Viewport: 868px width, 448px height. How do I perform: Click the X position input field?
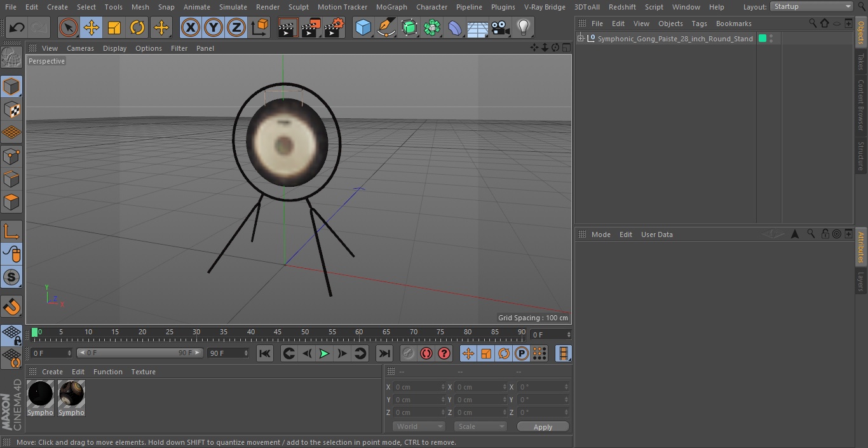[419, 387]
